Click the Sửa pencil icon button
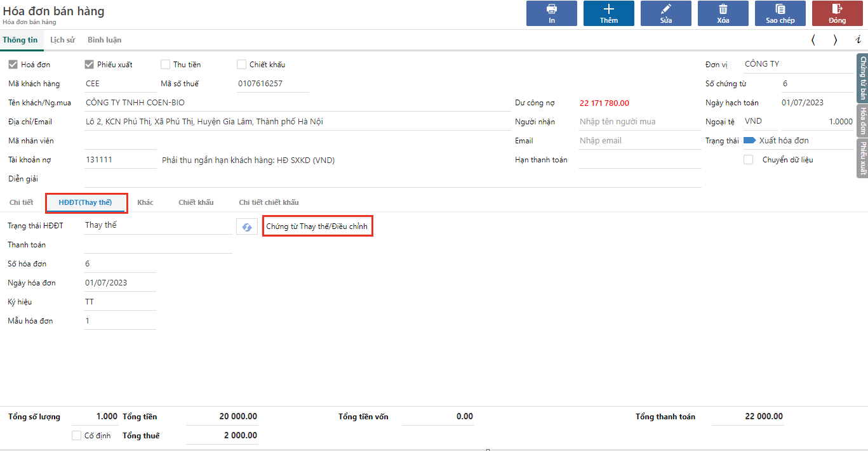The width and height of the screenshot is (868, 451). tap(665, 13)
